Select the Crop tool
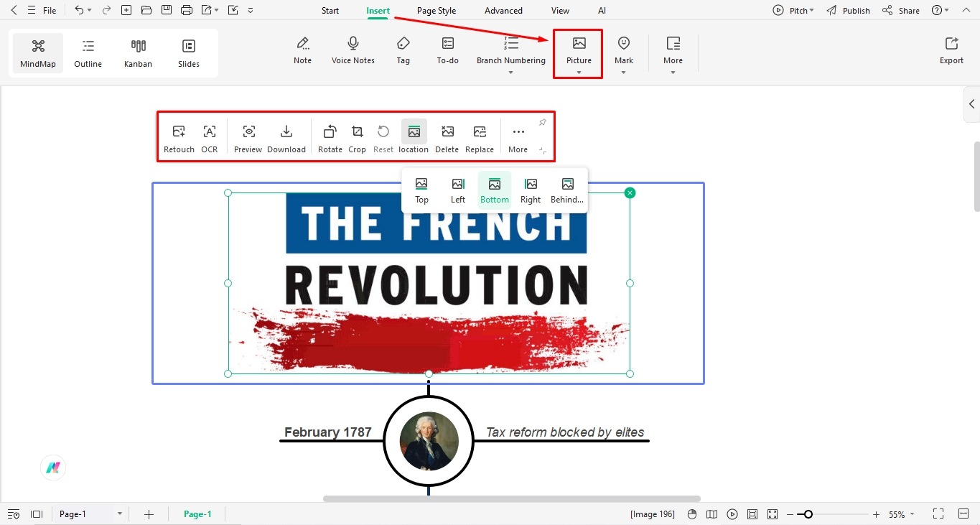 [x=357, y=138]
